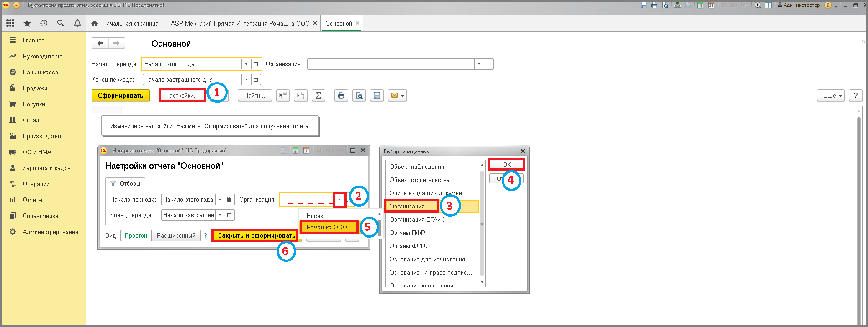Viewport: 868px width, 327px height.
Task: Click printer icon in title bar
Action: [654, 5]
